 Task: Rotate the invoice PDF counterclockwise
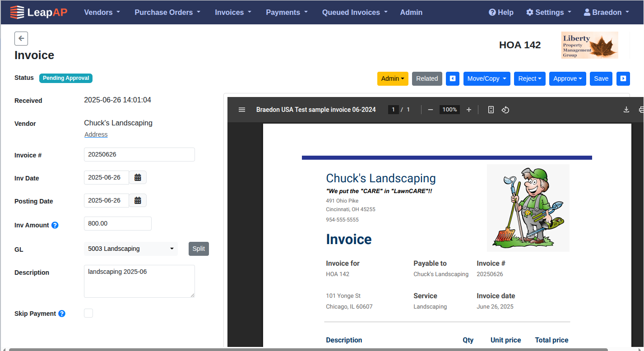(x=505, y=109)
